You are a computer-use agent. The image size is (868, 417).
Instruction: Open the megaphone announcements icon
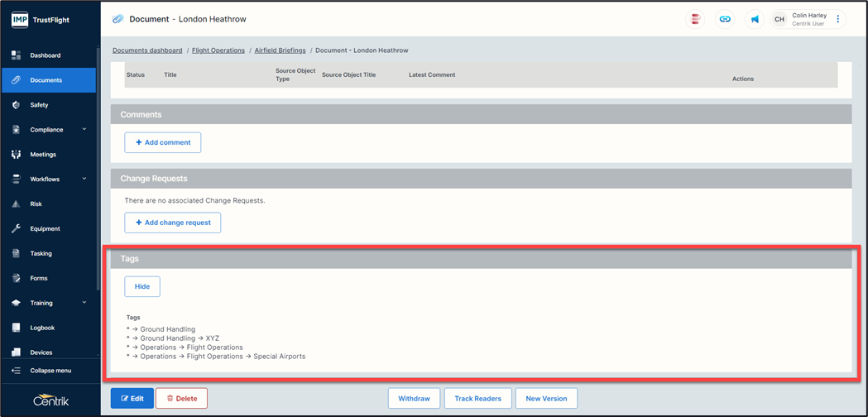[755, 19]
